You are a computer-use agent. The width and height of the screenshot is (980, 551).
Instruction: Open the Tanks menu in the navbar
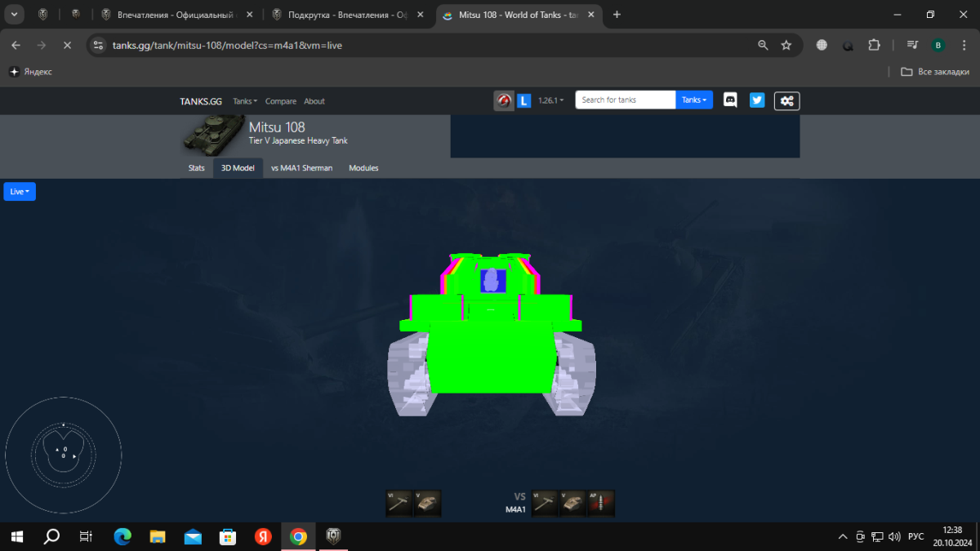click(x=244, y=101)
